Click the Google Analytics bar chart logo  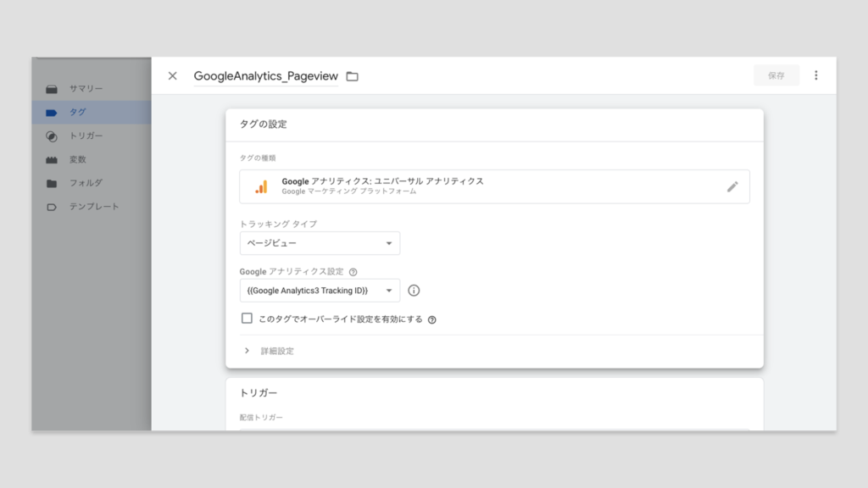(262, 186)
